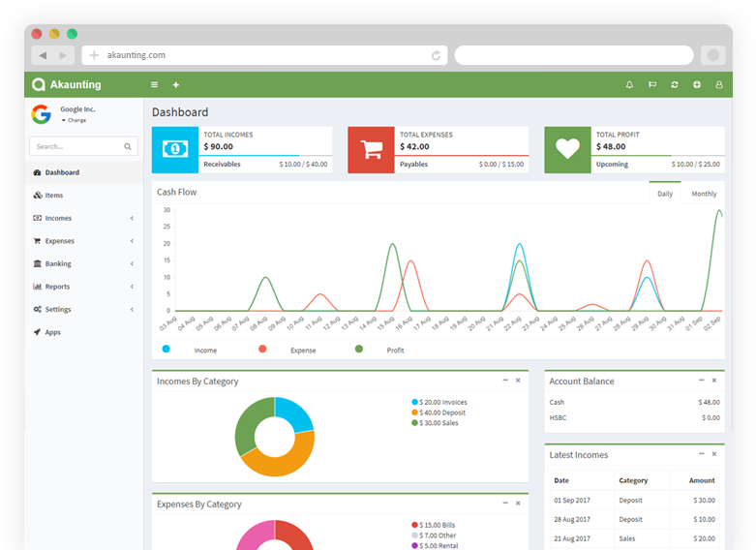756x550 pixels.
Task: Click the Total Expenses cart icon
Action: [371, 149]
